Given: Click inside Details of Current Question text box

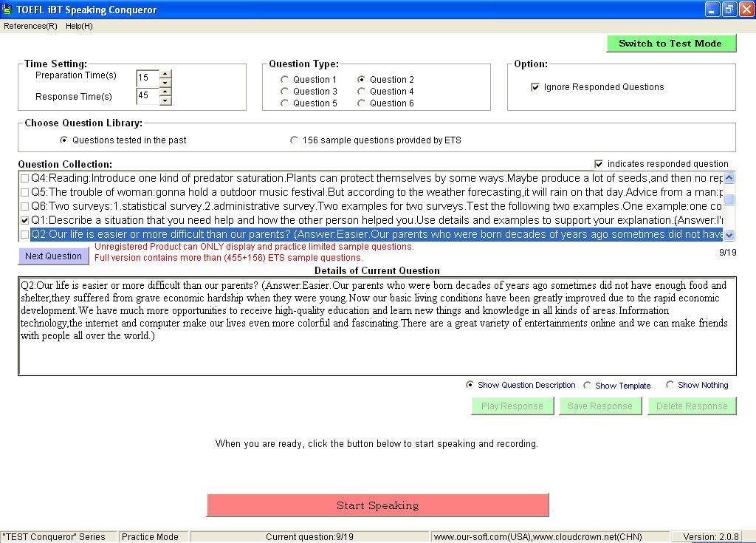Looking at the screenshot, I should coord(377,327).
